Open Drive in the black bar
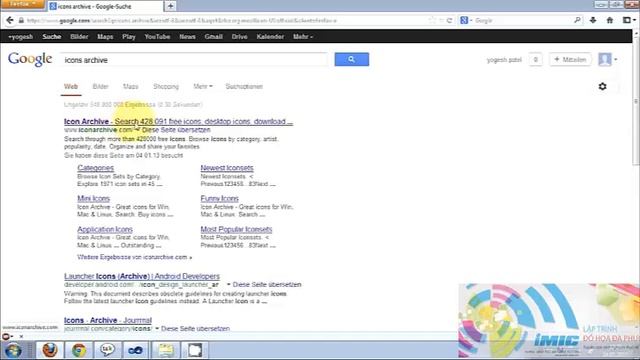 (240, 37)
